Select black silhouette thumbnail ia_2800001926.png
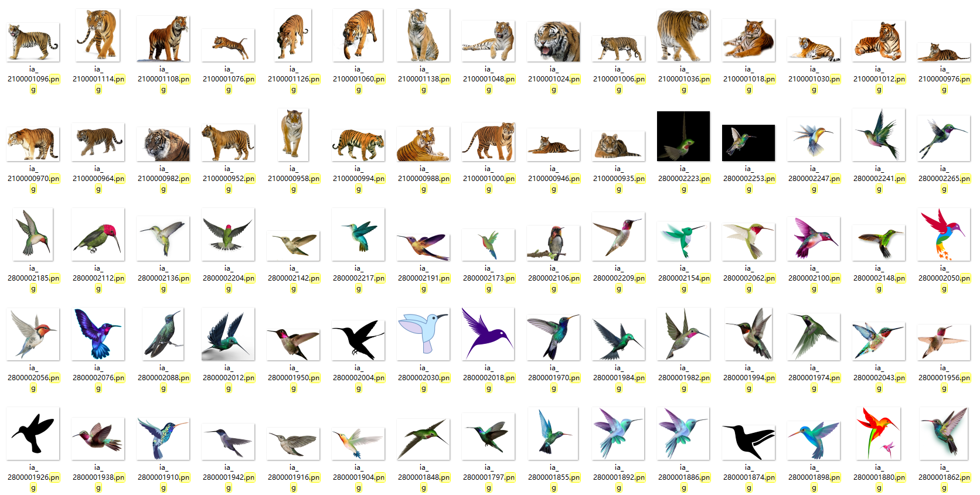 (33, 433)
